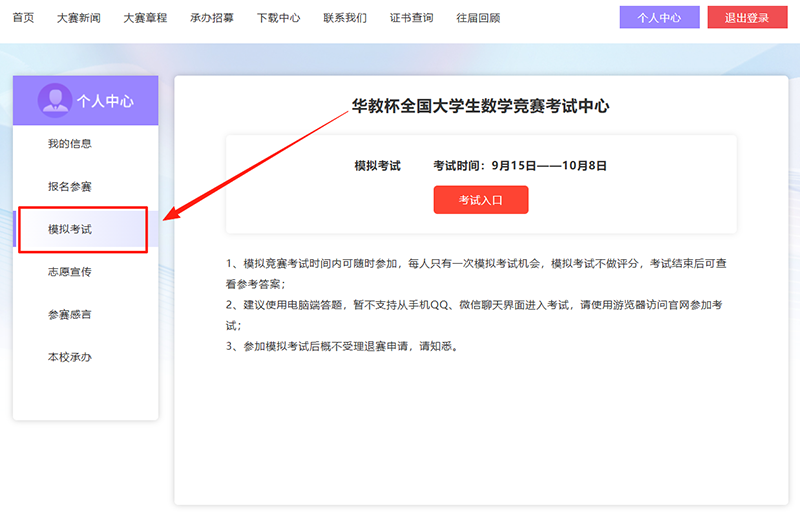This screenshot has width=800, height=512.
Task: Visit 联系我们 from the top menu
Action: click(345, 18)
